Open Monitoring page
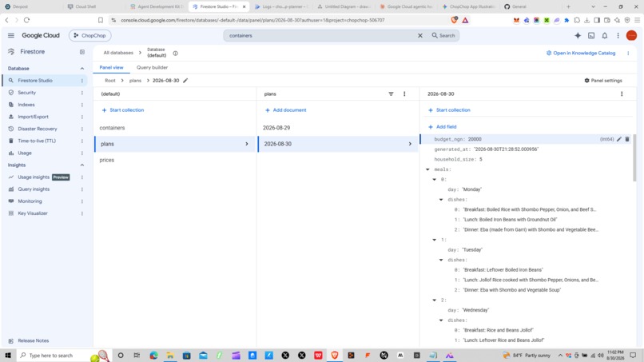 [x=30, y=201]
